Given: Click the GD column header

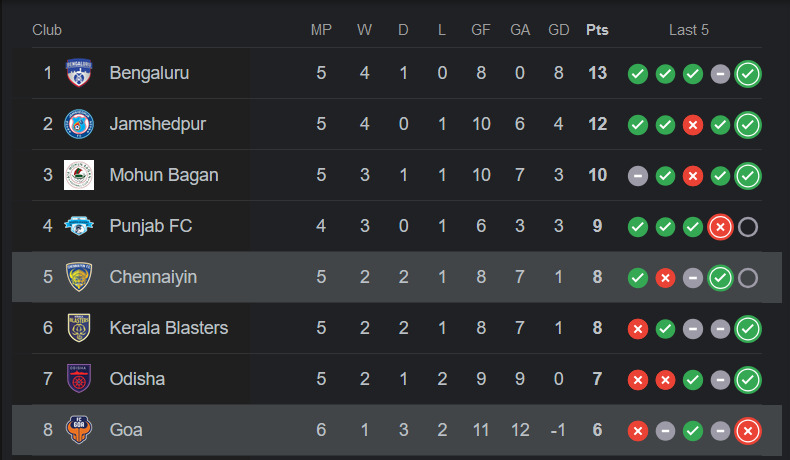Looking at the screenshot, I should coord(559,30).
